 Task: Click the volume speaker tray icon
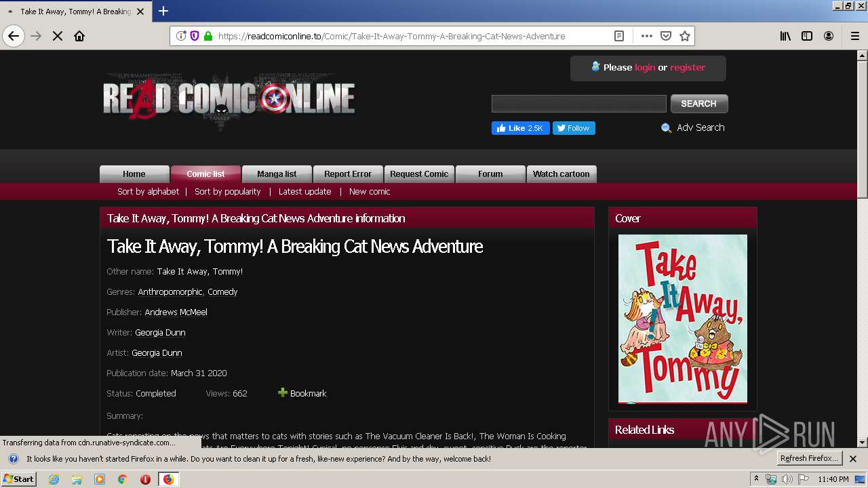coord(787,479)
